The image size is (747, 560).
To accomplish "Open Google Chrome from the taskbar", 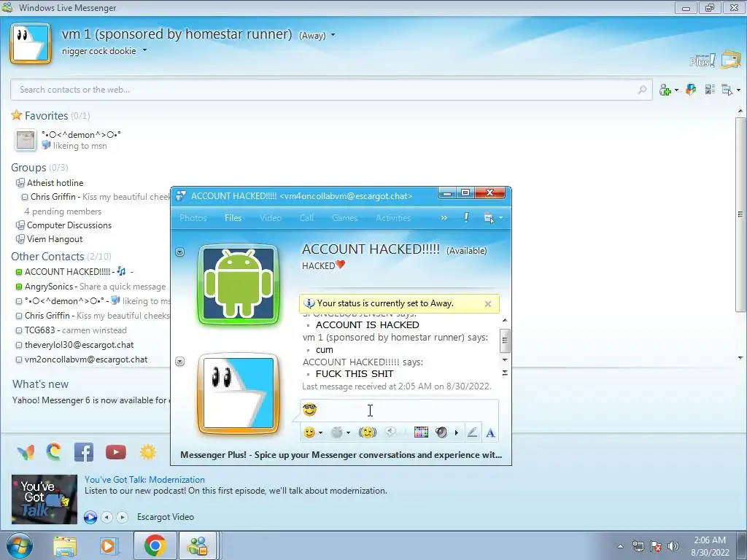I will pyautogui.click(x=155, y=545).
